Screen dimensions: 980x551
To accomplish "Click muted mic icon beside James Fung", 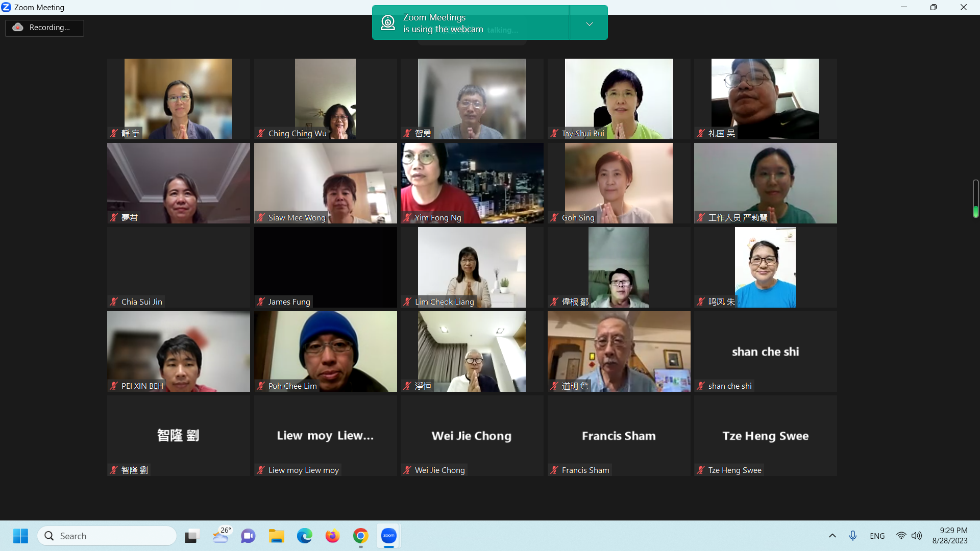I will (x=261, y=302).
